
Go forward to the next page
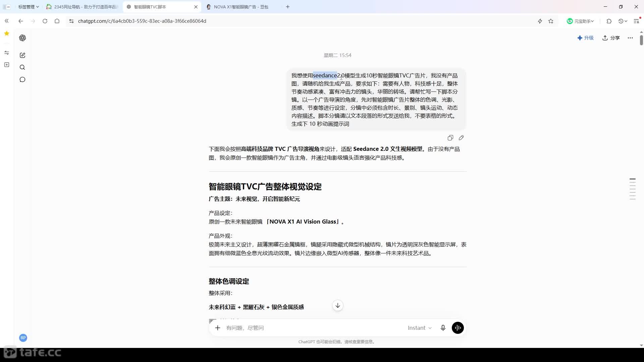[33, 21]
